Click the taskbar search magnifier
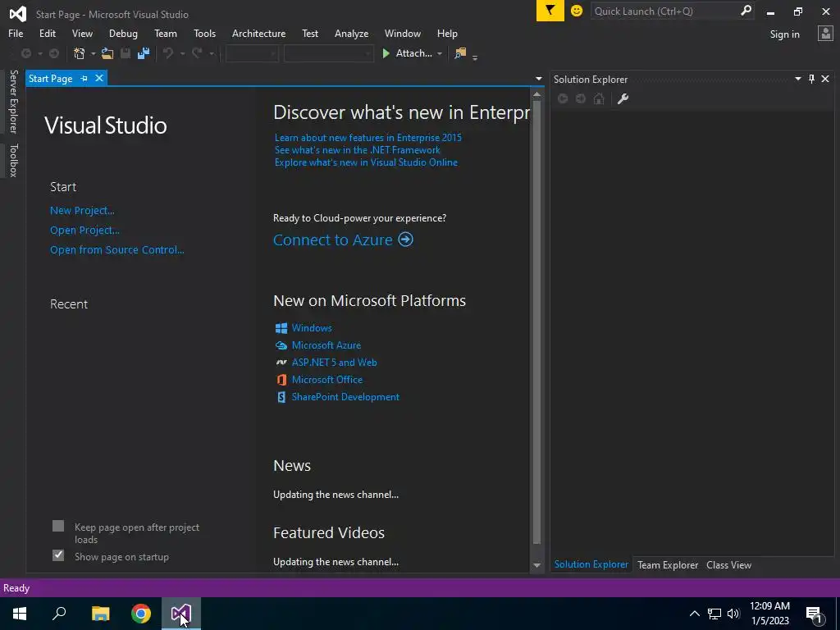Image resolution: width=840 pixels, height=630 pixels. click(59, 614)
